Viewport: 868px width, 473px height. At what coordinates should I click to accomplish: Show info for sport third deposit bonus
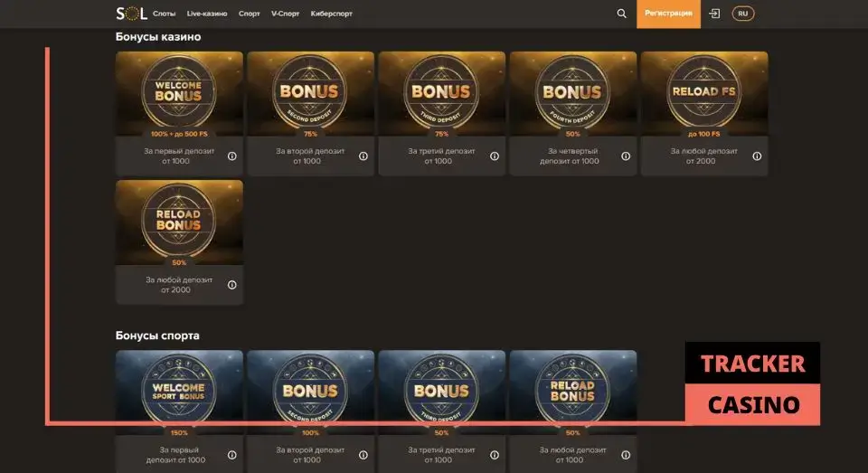[x=495, y=455]
